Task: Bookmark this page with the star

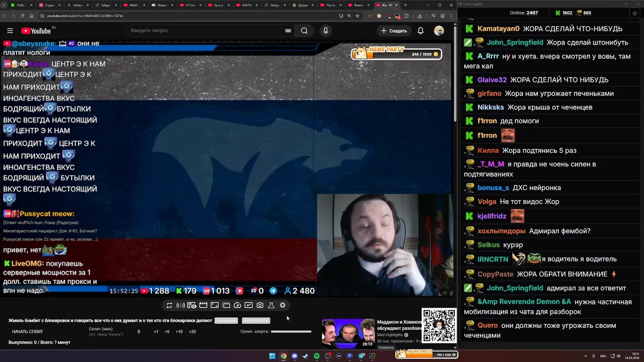Action: 357,16
